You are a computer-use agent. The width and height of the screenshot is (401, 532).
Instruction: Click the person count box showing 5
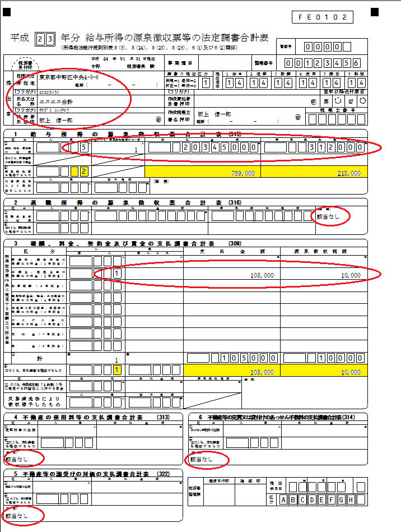click(x=84, y=147)
